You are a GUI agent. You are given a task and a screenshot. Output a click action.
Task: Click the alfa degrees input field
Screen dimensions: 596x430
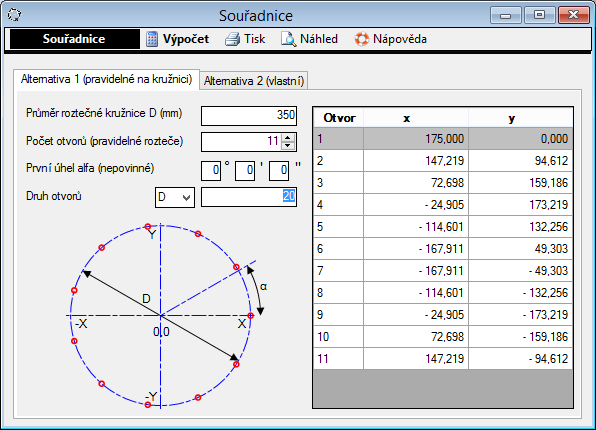(x=211, y=170)
